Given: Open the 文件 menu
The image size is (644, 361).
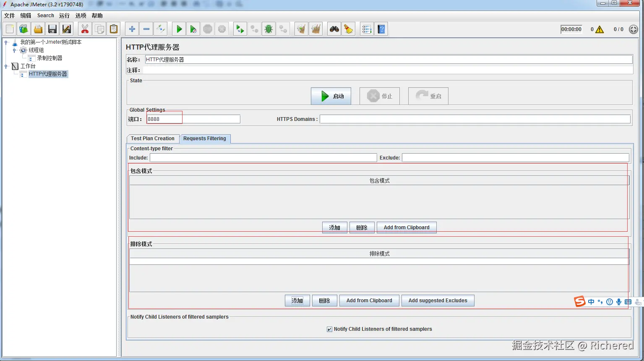Looking at the screenshot, I should [x=9, y=16].
